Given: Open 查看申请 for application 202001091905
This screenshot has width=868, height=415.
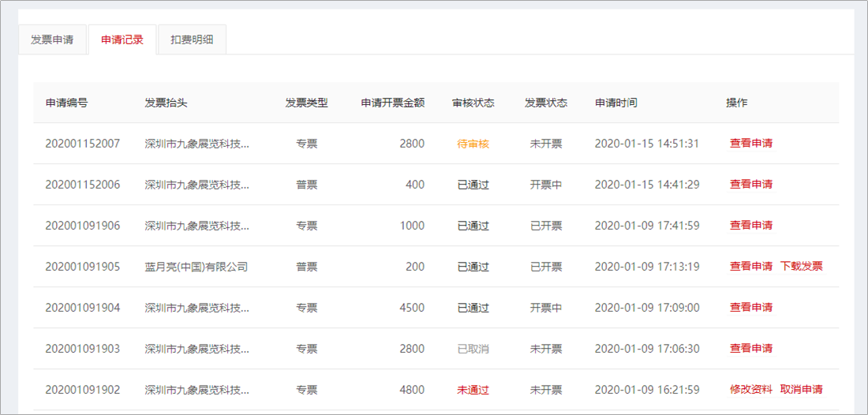Looking at the screenshot, I should tap(751, 266).
